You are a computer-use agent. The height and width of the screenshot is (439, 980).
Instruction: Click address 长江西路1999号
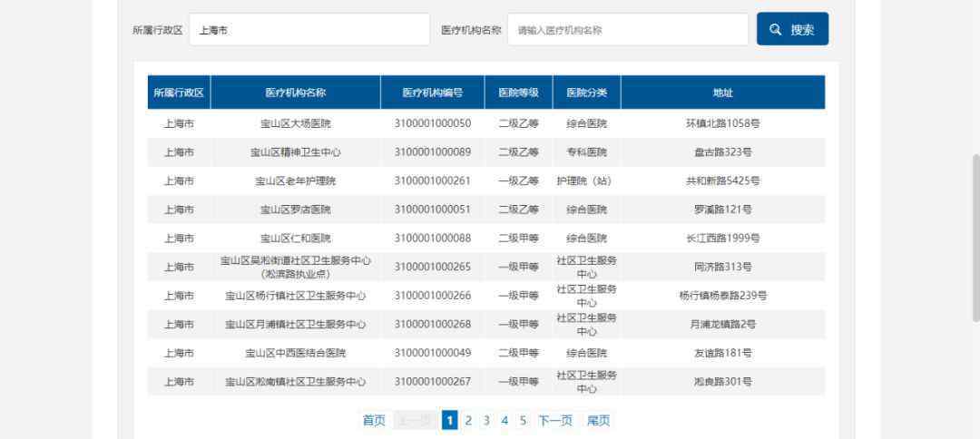722,239
